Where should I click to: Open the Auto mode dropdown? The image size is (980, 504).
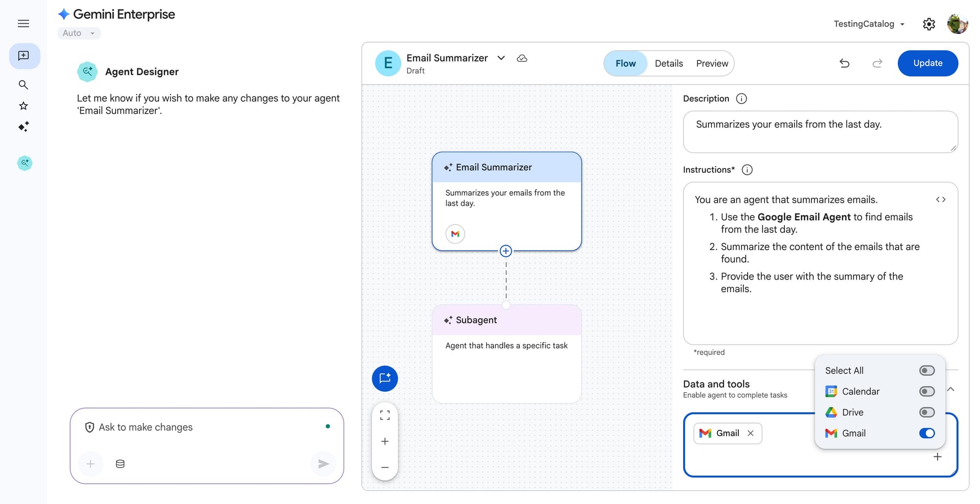(x=79, y=33)
